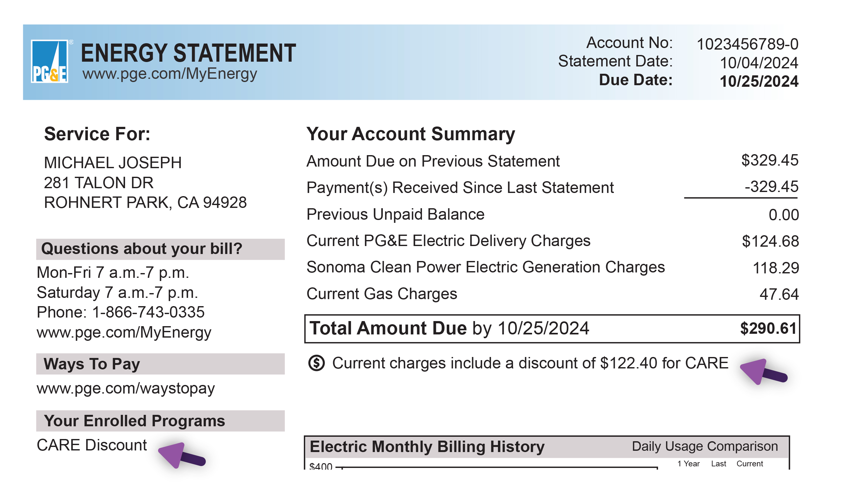This screenshot has height=494, width=868.
Task: Click the Daily Usage Comparison label
Action: 705,447
